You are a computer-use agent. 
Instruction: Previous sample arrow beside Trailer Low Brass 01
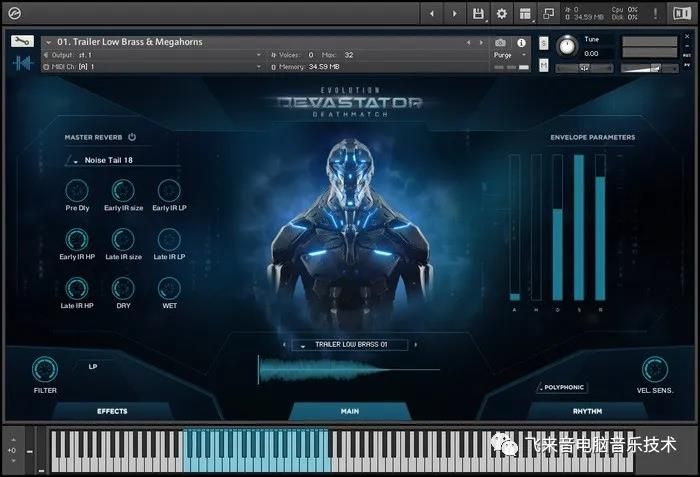coord(284,345)
